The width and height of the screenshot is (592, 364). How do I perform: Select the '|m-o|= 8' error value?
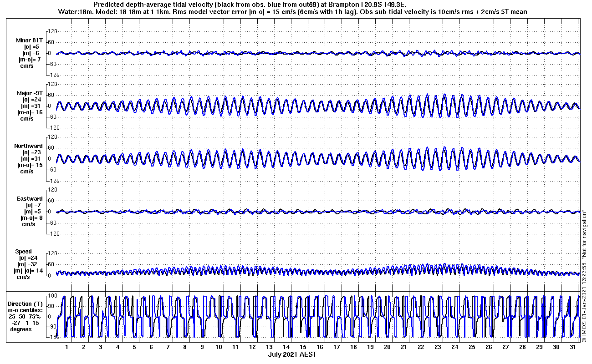click(31, 218)
